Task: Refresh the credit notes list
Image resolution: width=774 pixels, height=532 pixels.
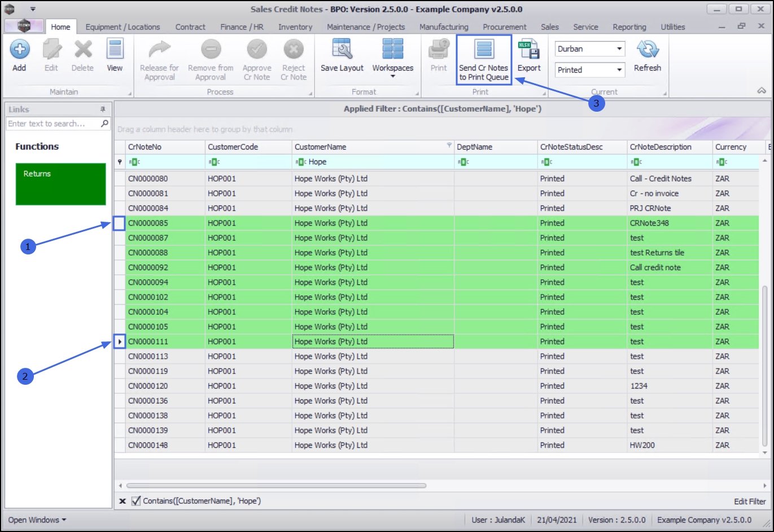Action: [648, 50]
